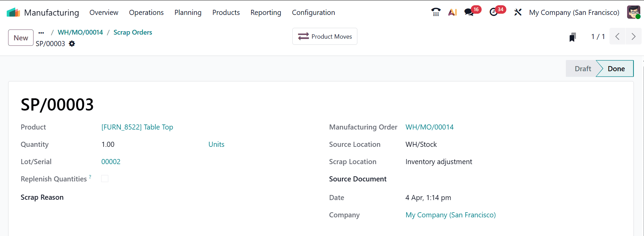Click the Scrap Reason field label

coord(42,197)
